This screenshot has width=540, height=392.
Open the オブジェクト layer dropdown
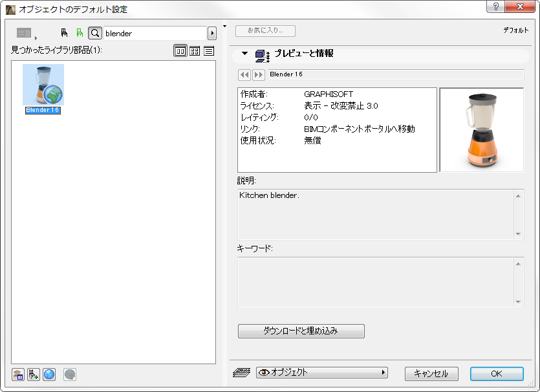(x=322, y=373)
